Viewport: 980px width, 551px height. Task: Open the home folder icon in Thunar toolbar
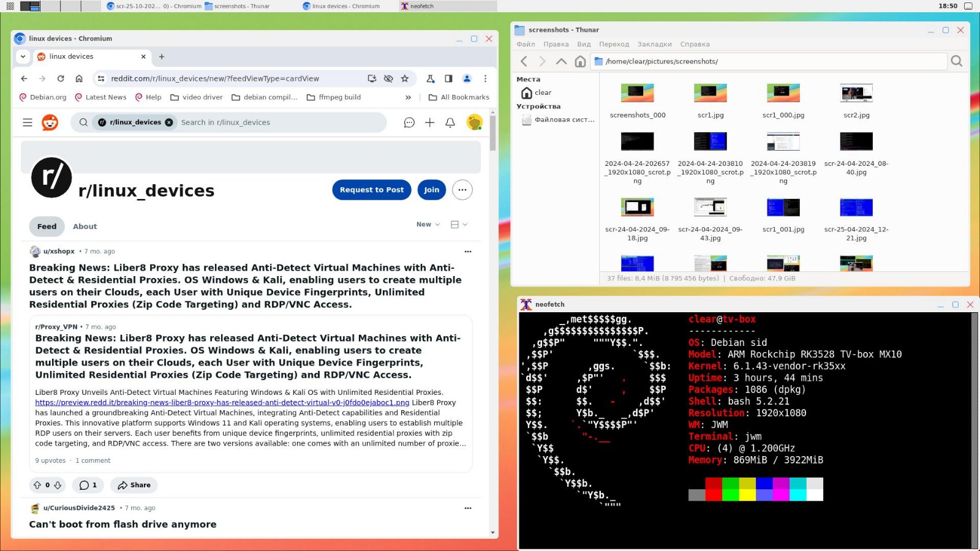tap(580, 61)
